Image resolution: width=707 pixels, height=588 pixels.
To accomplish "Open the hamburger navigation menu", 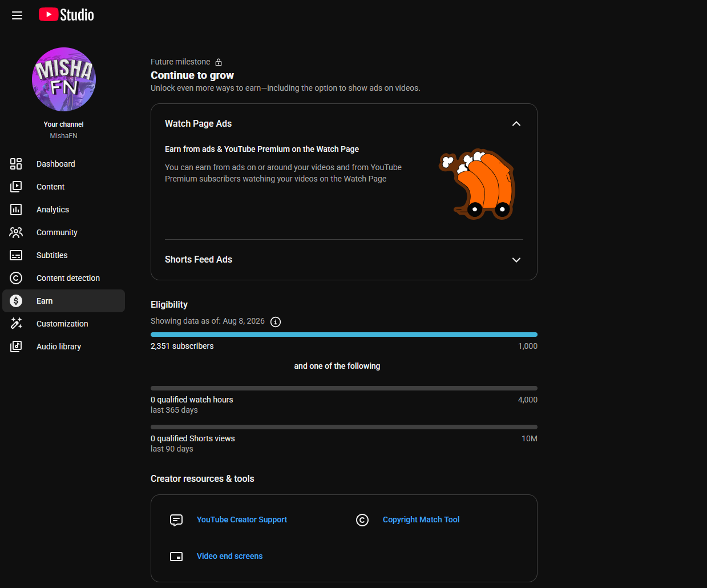I will pyautogui.click(x=17, y=15).
